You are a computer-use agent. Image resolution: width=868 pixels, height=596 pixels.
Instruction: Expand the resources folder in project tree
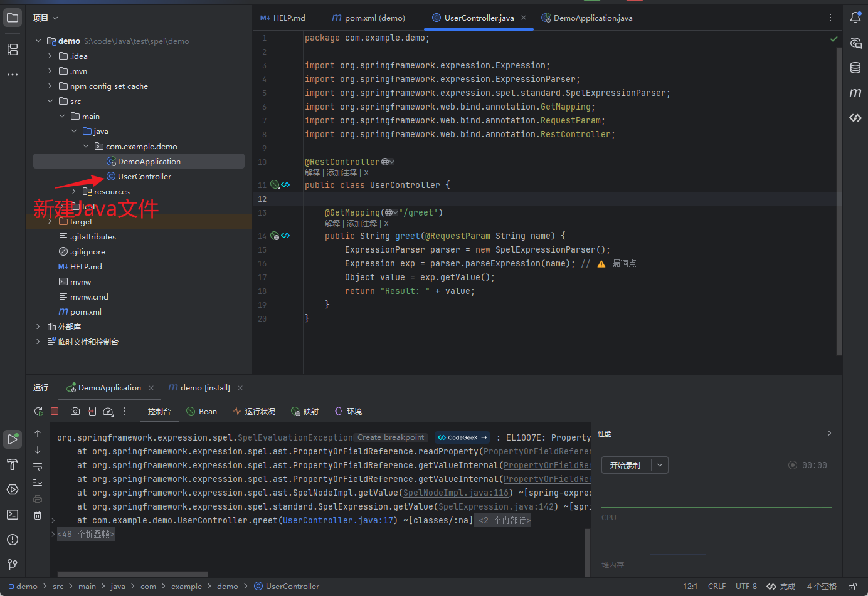(x=74, y=192)
